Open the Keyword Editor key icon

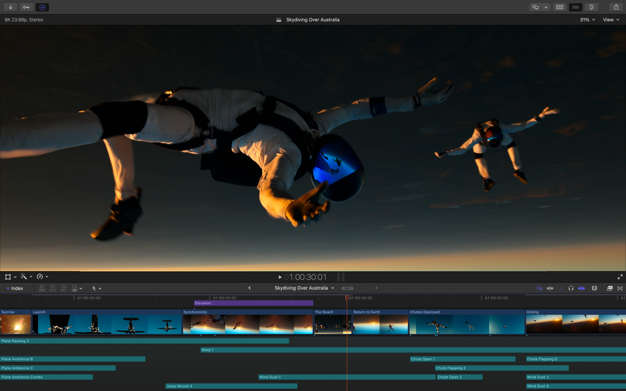tap(26, 7)
